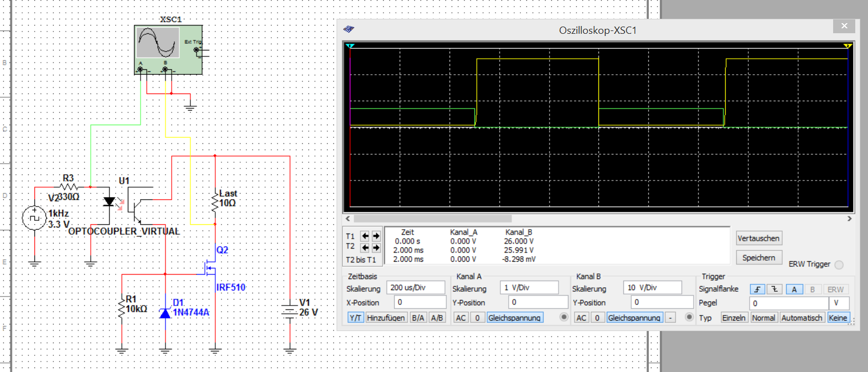Click the ERW Trigger radio indicator
This screenshot has height=372, width=868.
(x=839, y=265)
